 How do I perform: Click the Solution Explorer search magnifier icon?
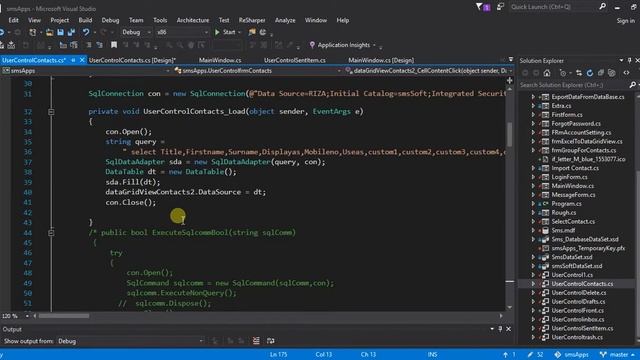tap(632, 85)
